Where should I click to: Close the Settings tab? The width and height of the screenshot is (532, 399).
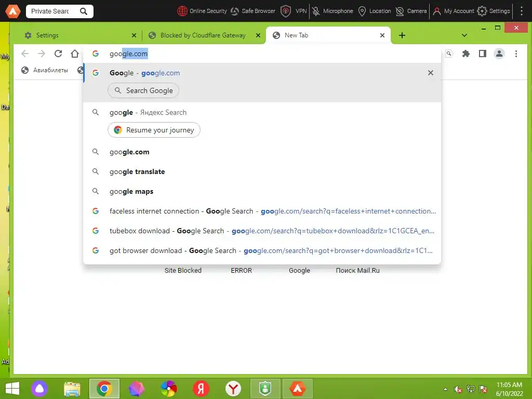(x=134, y=35)
